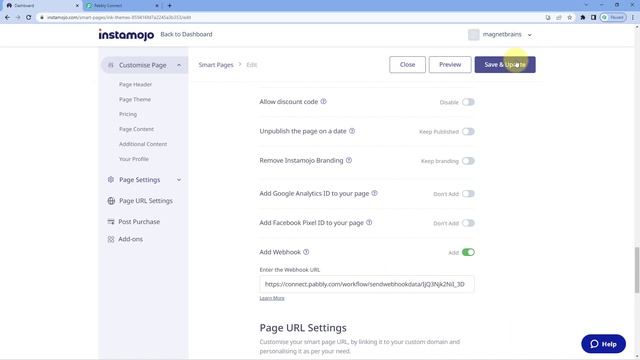
Task: Go to Page Header section
Action: click(136, 84)
